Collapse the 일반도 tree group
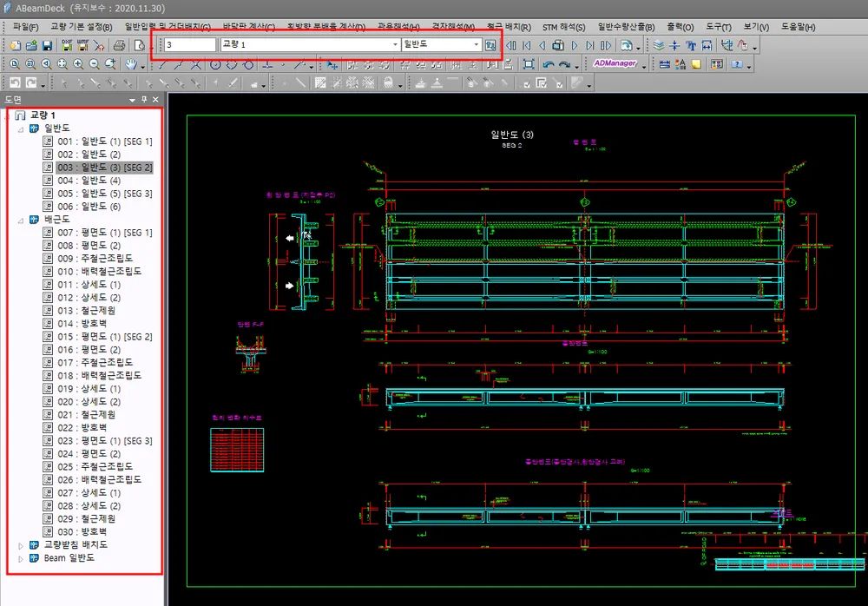Image resolution: width=868 pixels, height=606 pixels. click(21, 129)
